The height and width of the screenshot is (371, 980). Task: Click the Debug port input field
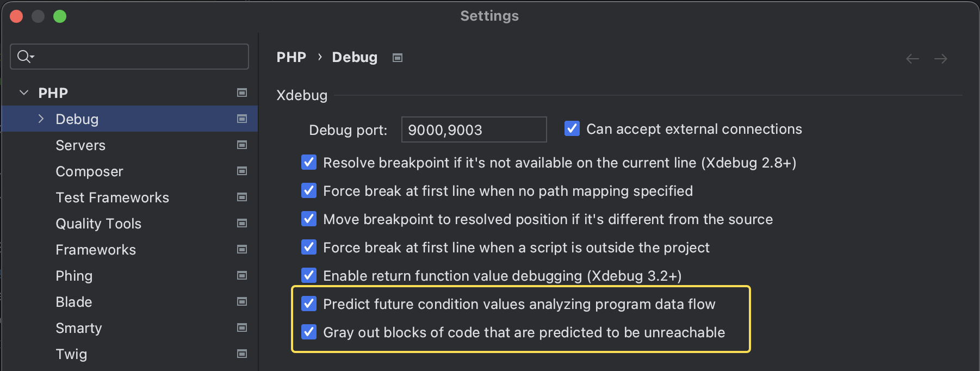click(x=474, y=129)
